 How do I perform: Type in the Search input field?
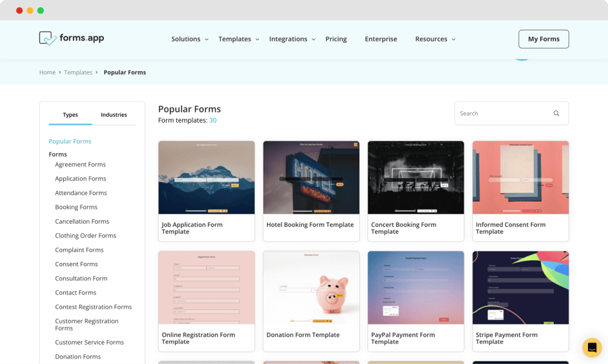click(x=502, y=114)
